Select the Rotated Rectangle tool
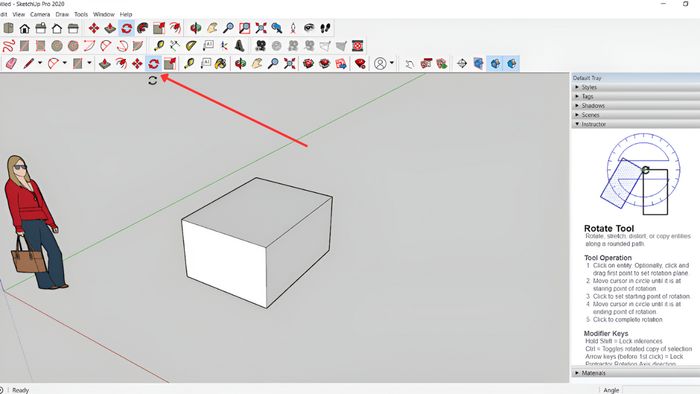700x394 pixels. 41,46
